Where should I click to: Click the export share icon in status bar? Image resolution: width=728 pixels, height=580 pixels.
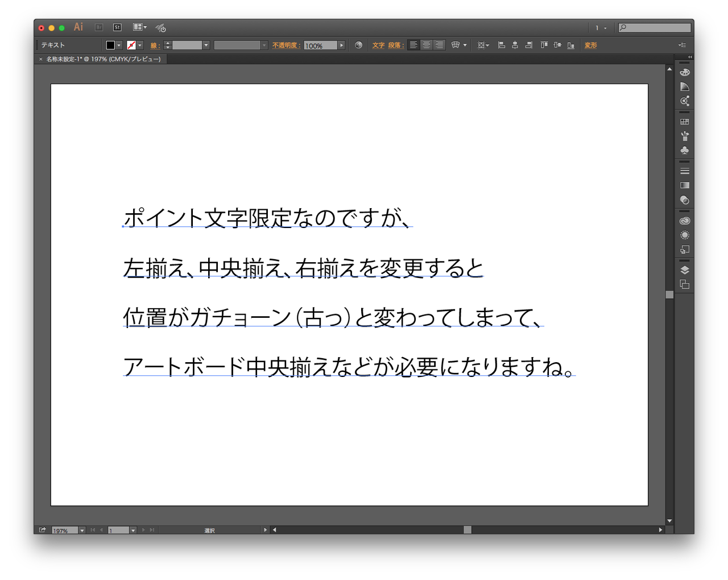43,530
